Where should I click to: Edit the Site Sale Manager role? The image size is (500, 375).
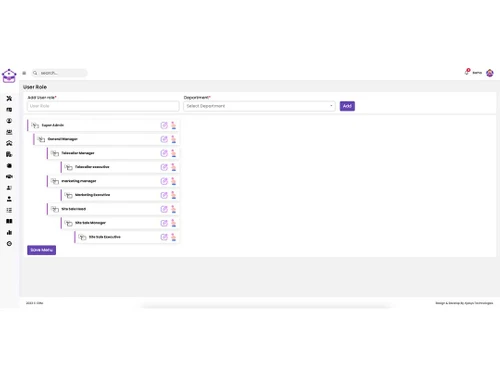[164, 223]
